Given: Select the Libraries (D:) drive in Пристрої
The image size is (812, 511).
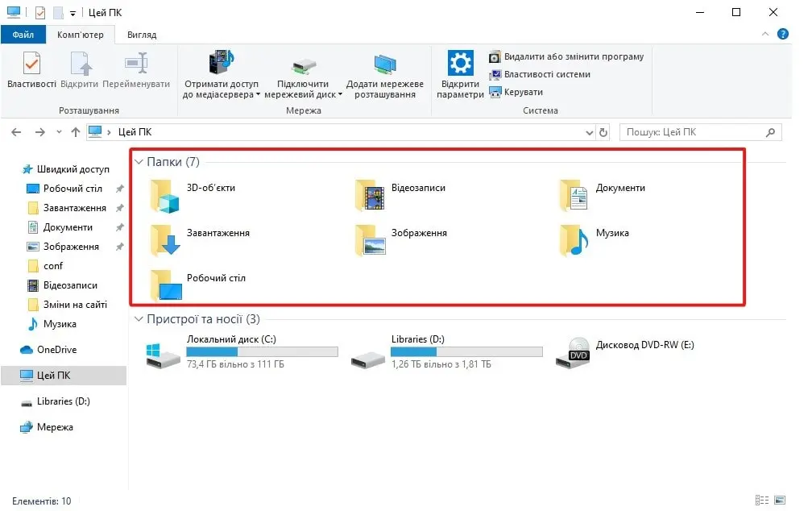Looking at the screenshot, I should pyautogui.click(x=367, y=359).
